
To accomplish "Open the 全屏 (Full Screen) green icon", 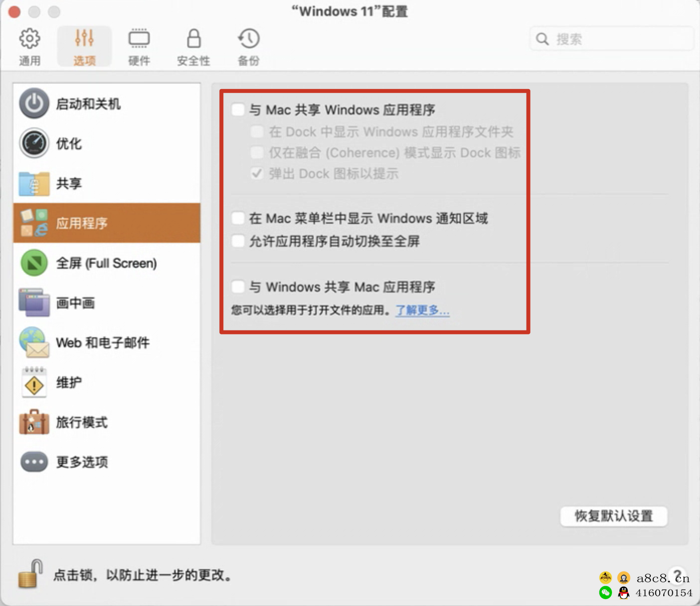I will coord(34,263).
